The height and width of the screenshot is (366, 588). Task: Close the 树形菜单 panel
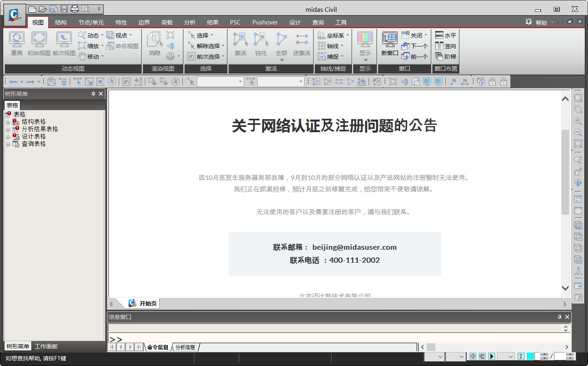(x=101, y=94)
